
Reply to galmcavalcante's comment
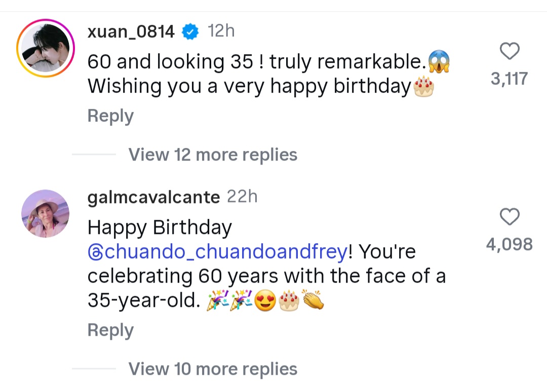(x=110, y=330)
